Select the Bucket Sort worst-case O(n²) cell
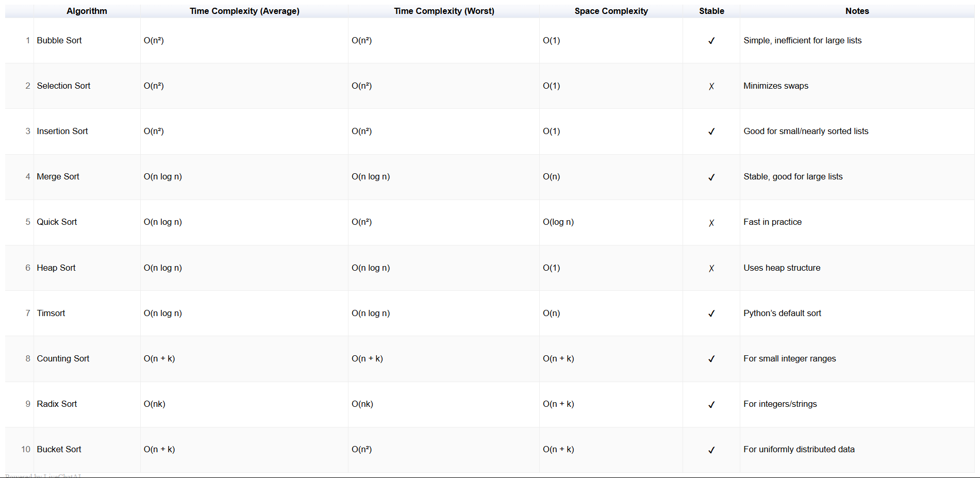This screenshot has height=478, width=980. pyautogui.click(x=444, y=449)
